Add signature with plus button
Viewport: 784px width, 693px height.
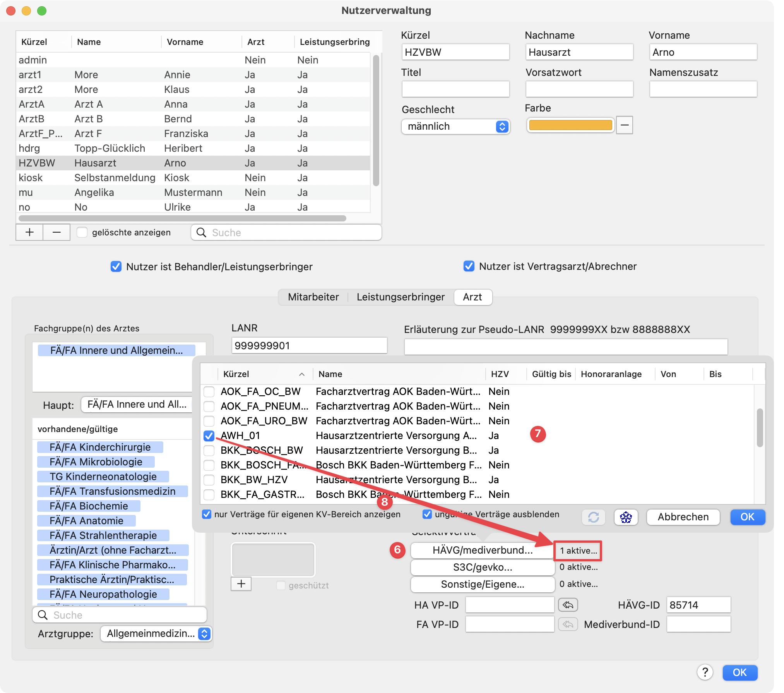241,584
